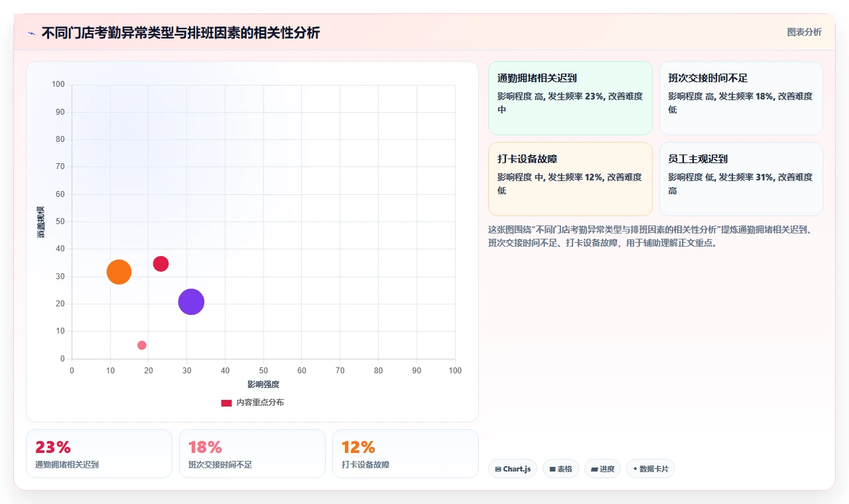Click the 23% stat card

tap(99, 454)
